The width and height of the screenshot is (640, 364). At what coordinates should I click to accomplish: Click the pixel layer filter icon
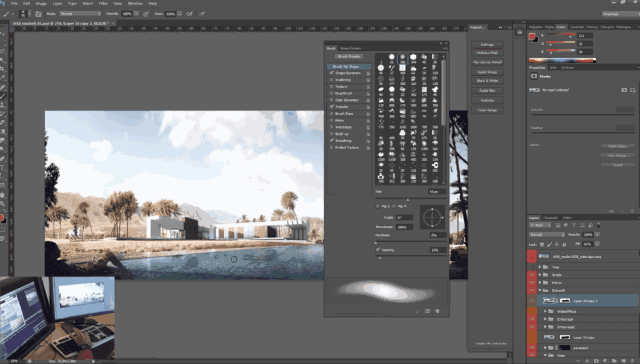point(558,225)
